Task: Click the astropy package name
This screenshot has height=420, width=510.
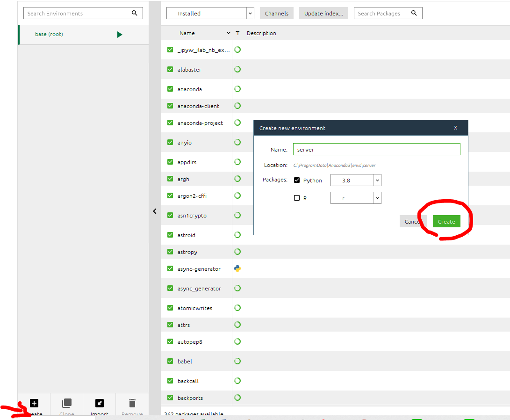Action: point(187,252)
